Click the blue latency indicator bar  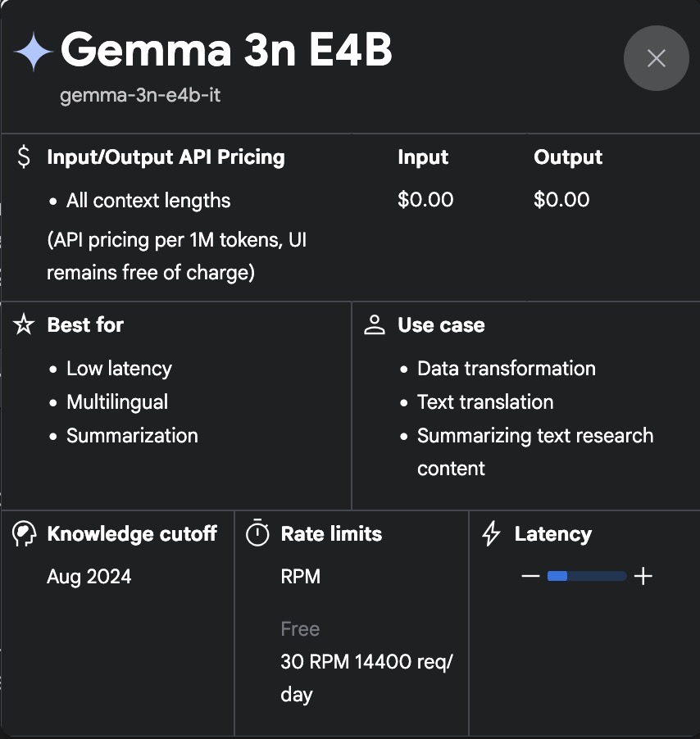pos(558,576)
